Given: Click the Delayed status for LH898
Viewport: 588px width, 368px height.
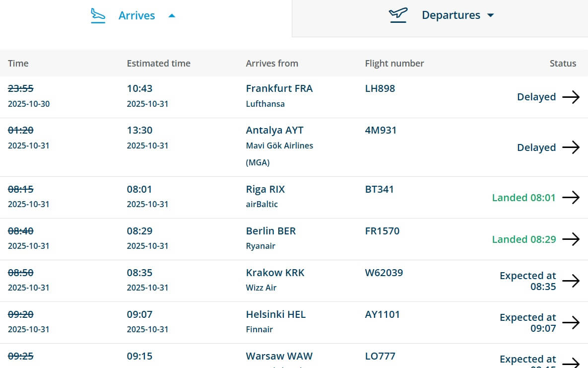Looking at the screenshot, I should [536, 97].
